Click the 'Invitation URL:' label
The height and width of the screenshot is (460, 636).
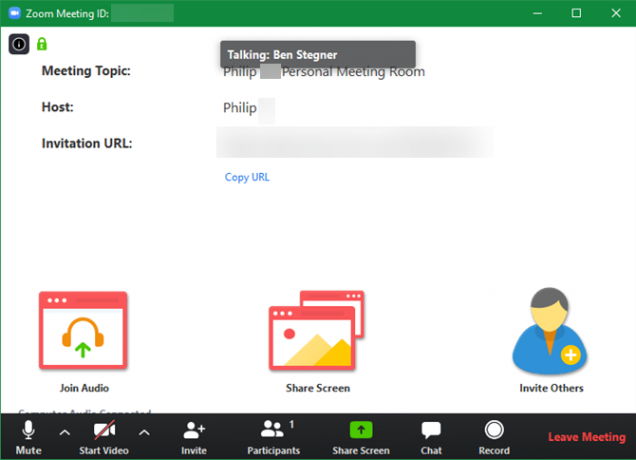tap(87, 143)
